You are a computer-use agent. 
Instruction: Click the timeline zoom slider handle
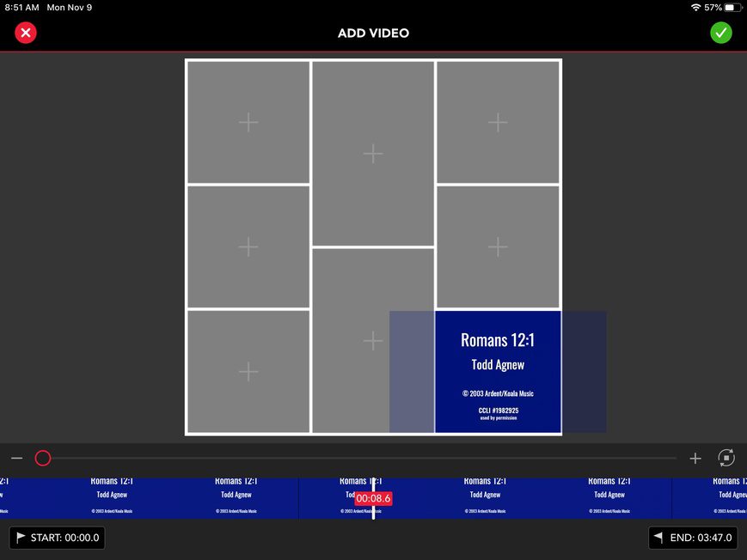tap(43, 458)
